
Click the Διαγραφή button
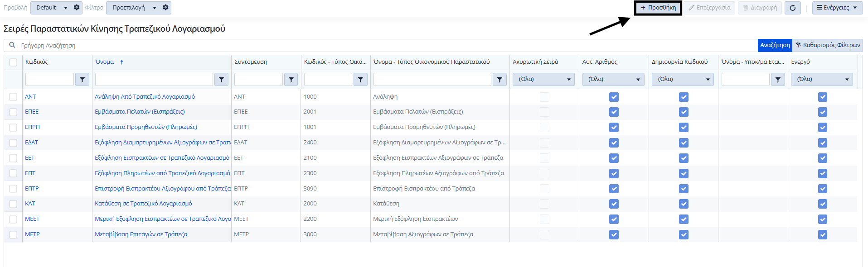[760, 8]
